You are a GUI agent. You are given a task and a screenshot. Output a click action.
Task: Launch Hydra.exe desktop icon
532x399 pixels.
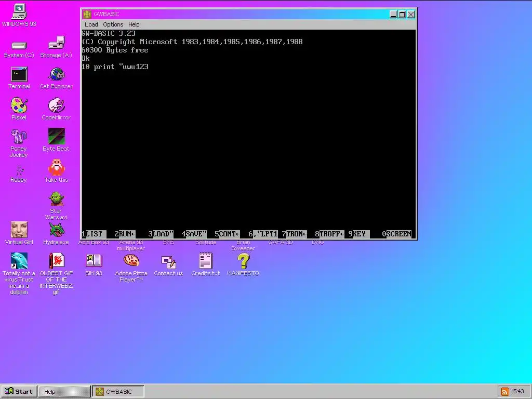(56, 233)
